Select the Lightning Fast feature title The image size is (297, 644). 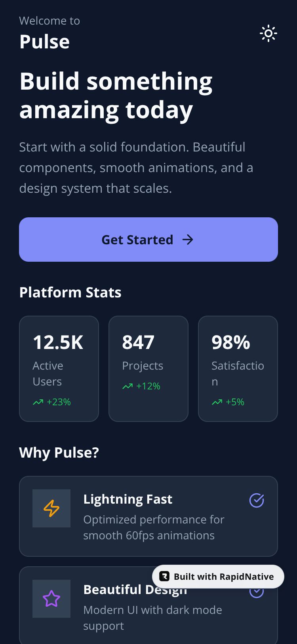tap(128, 499)
